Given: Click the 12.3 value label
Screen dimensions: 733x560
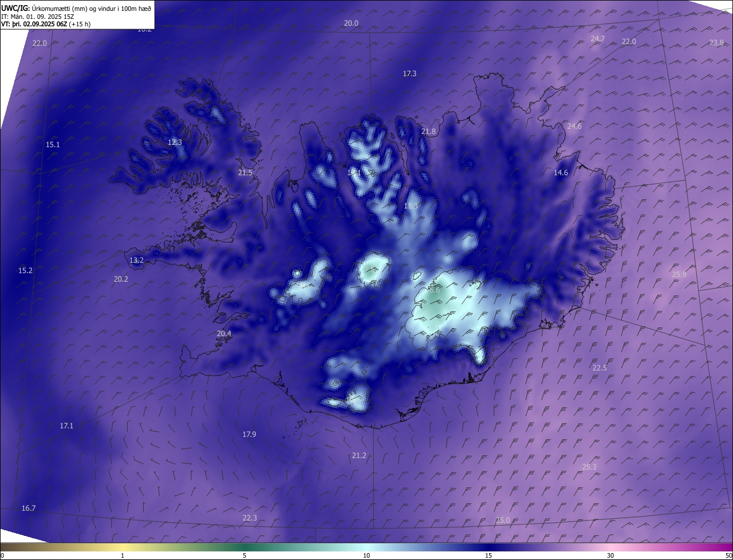Looking at the screenshot, I should click(175, 143).
